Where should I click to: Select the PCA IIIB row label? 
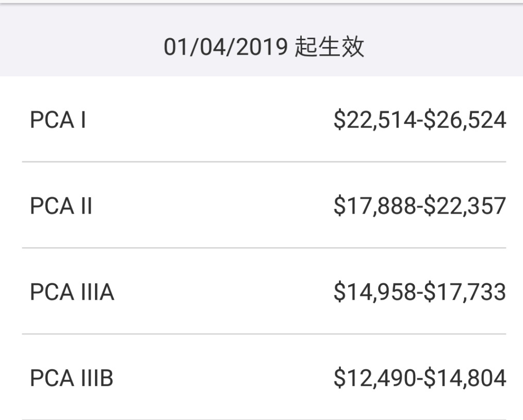tap(72, 378)
